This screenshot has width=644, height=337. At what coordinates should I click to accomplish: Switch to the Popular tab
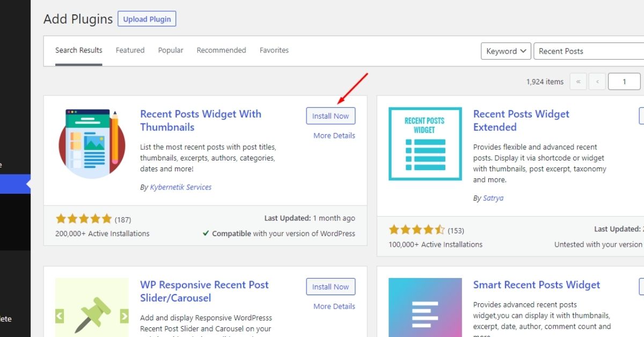tap(171, 50)
